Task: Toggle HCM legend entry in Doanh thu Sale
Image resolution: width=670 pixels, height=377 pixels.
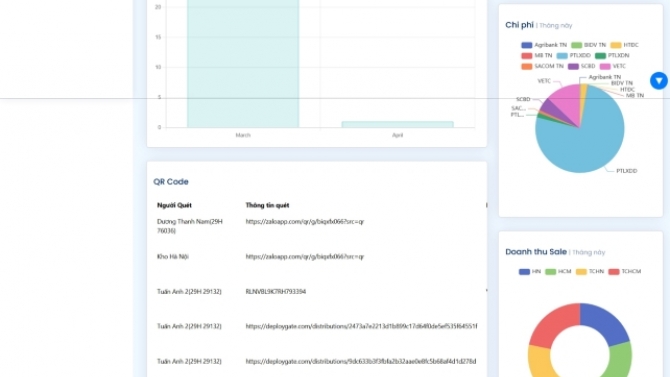Action: pos(558,271)
